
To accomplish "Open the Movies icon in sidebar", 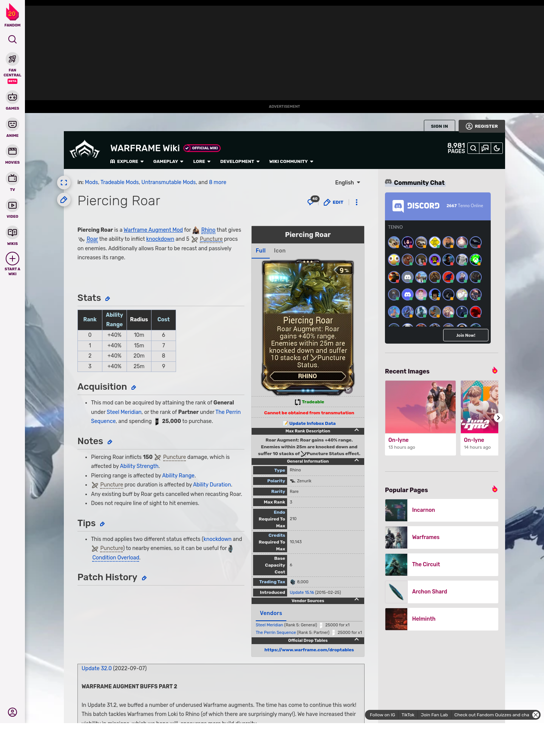I will coord(12,151).
